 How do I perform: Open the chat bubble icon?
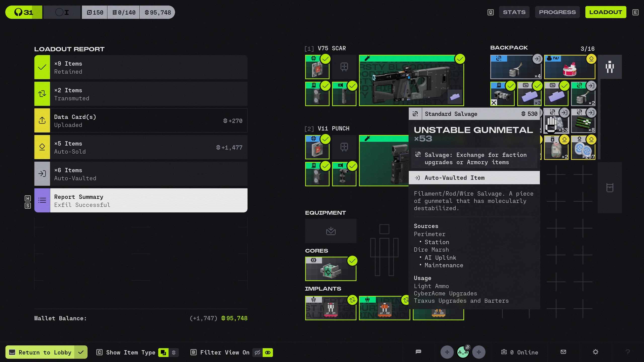(418, 352)
